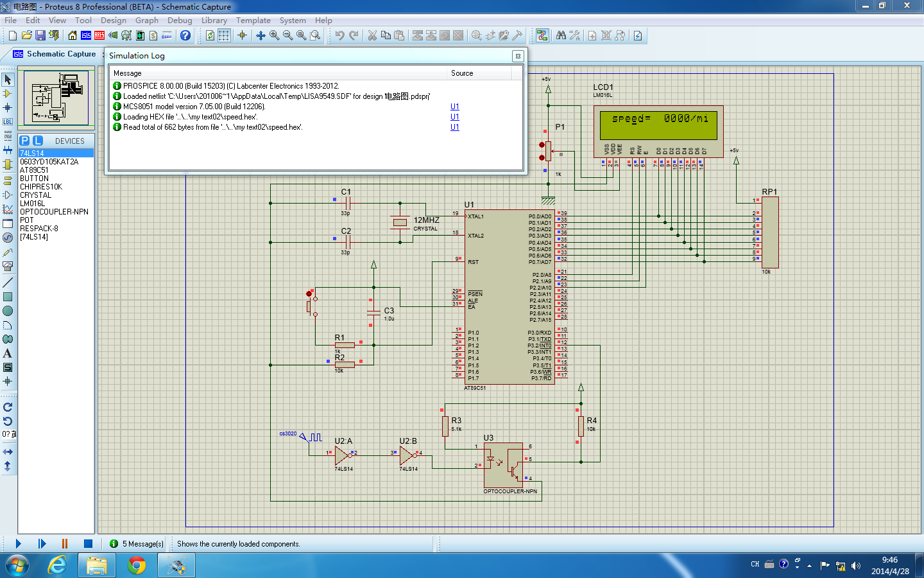Click P button to pick devices
The height and width of the screenshot is (578, 924).
tap(24, 141)
